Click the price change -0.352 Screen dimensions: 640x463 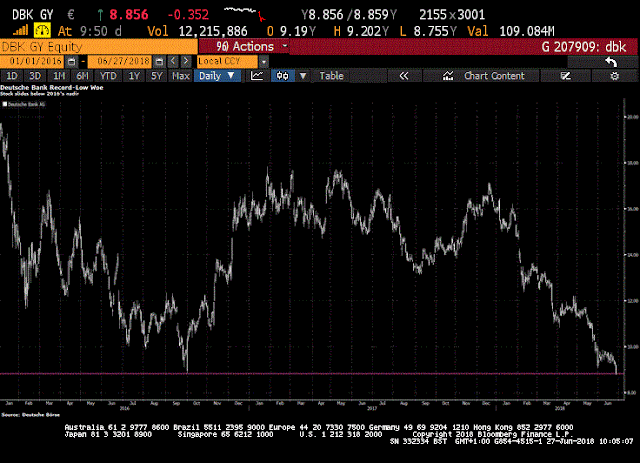pyautogui.click(x=188, y=15)
